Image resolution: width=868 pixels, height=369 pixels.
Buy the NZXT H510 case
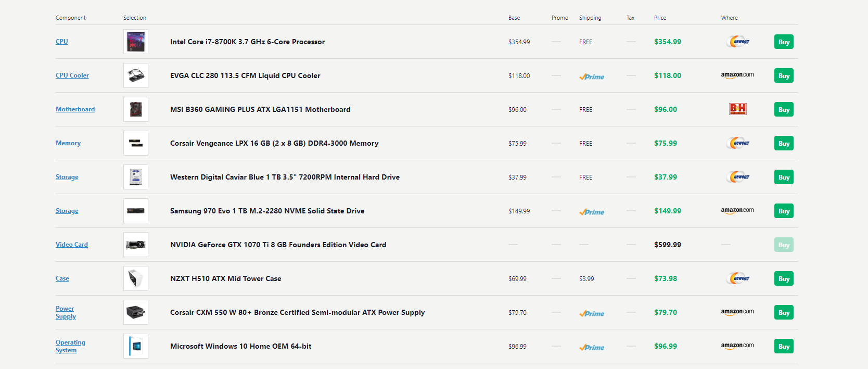click(x=784, y=278)
